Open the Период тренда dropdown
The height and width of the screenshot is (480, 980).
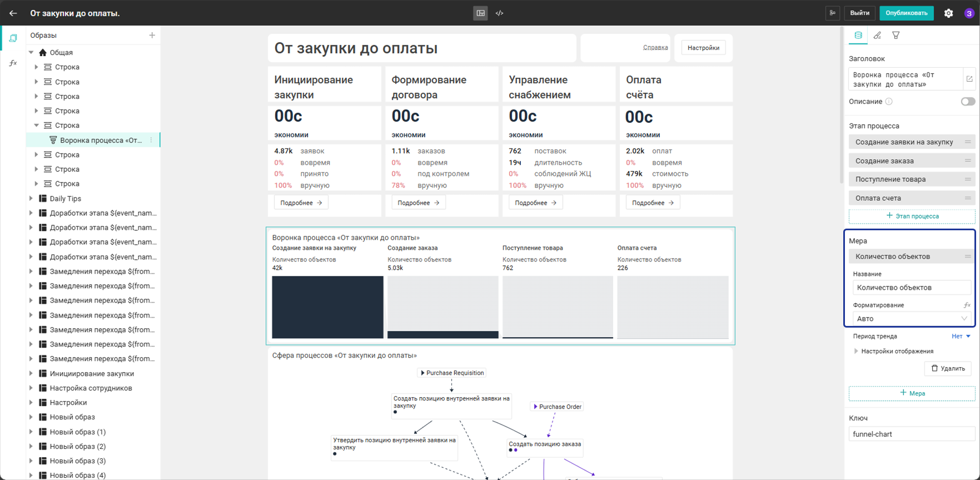click(961, 336)
